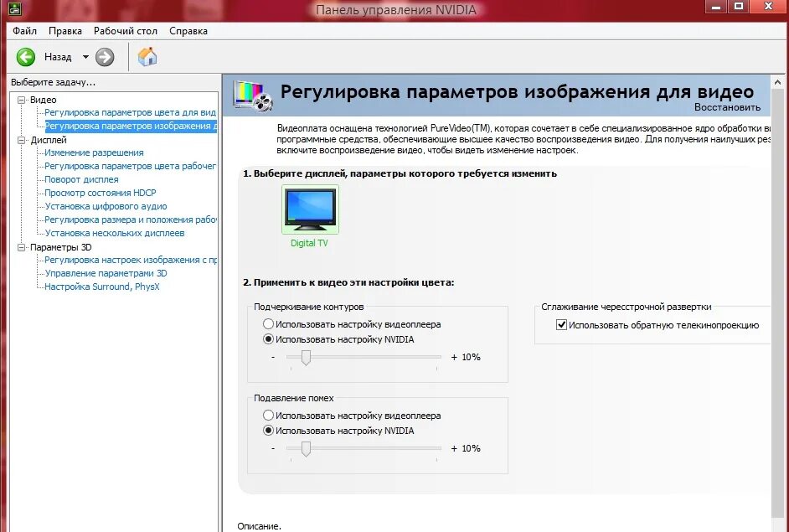
Task: Open Просмотр состояния HDCP
Action: [101, 193]
